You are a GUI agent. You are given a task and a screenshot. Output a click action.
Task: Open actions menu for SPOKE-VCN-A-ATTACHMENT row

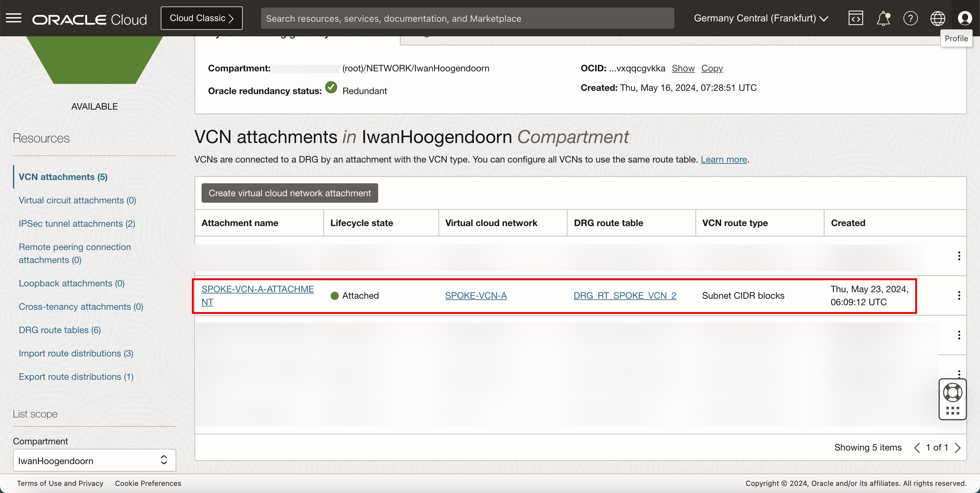[x=959, y=295]
